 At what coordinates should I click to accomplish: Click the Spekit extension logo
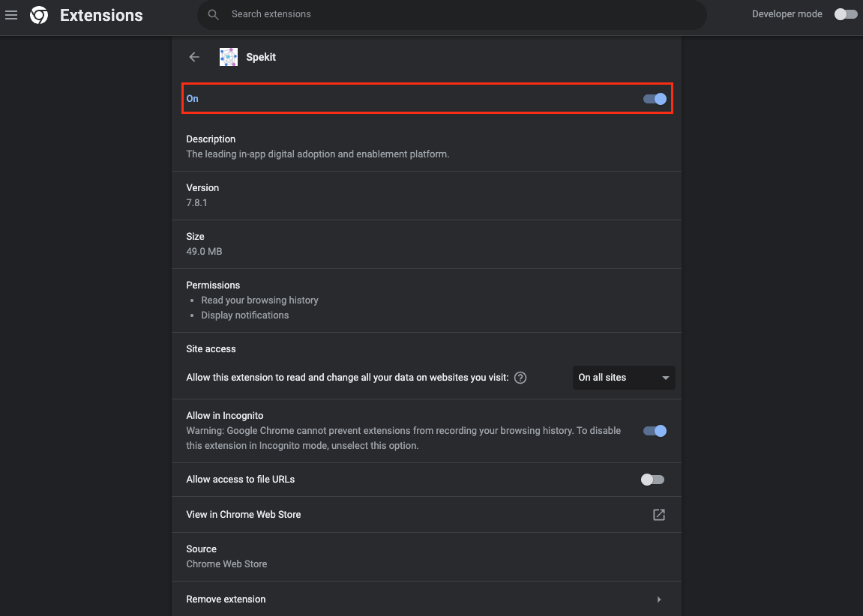coord(229,57)
